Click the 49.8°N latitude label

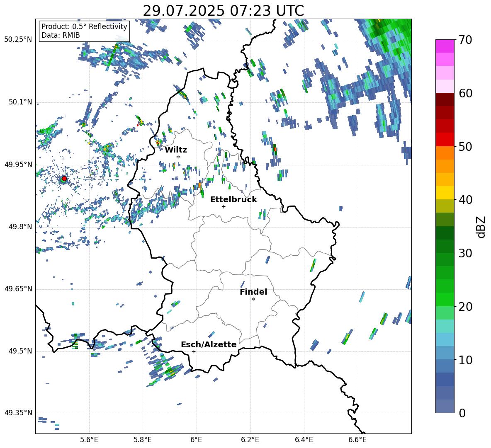tap(20, 226)
